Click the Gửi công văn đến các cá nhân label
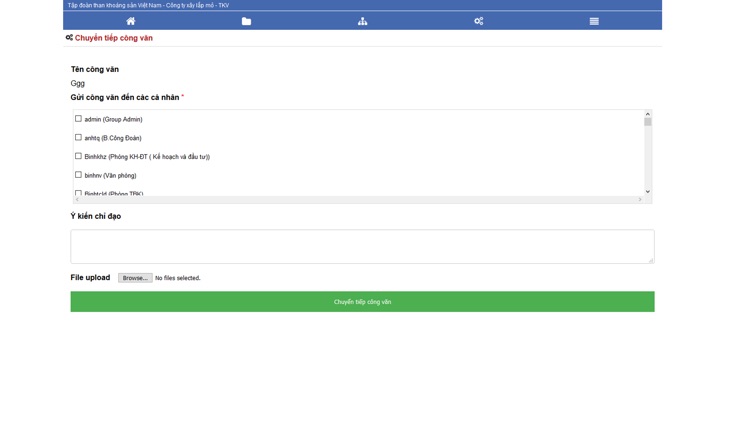The height and width of the screenshot is (422, 750). (125, 97)
